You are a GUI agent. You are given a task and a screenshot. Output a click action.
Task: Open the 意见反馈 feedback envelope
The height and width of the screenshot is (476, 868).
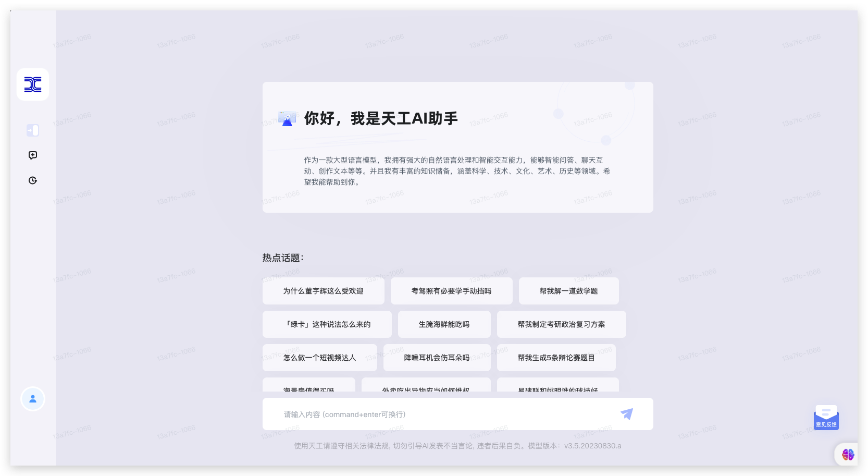click(x=826, y=418)
